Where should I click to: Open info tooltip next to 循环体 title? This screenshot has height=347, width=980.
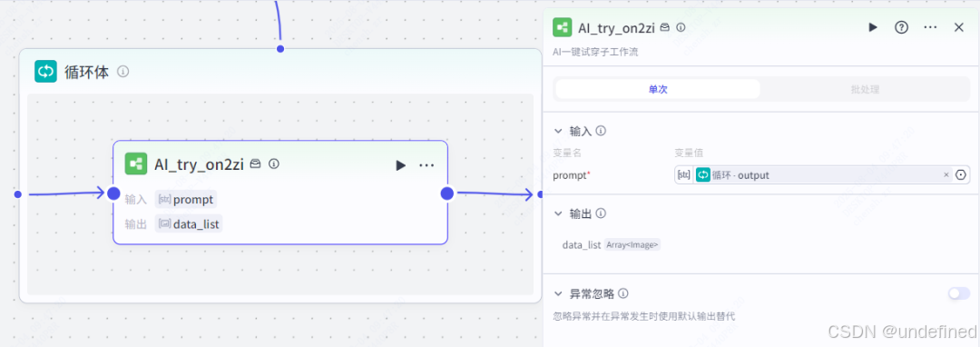[123, 71]
